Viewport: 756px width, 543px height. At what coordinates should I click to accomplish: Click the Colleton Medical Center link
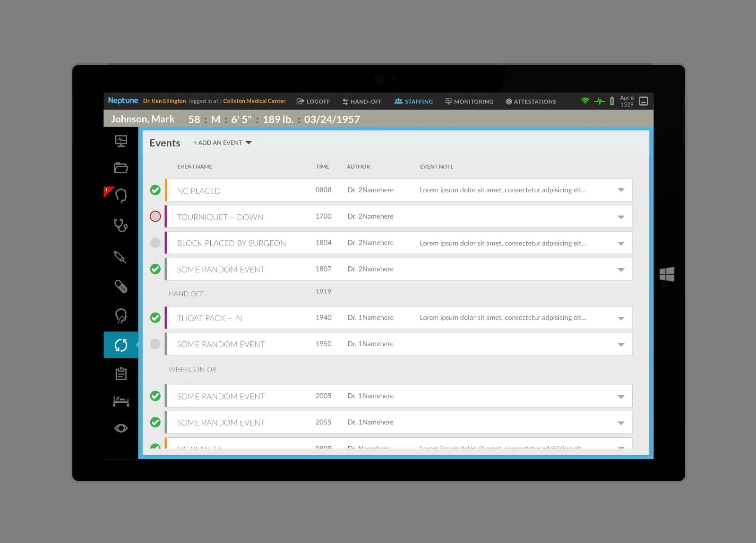click(x=254, y=101)
